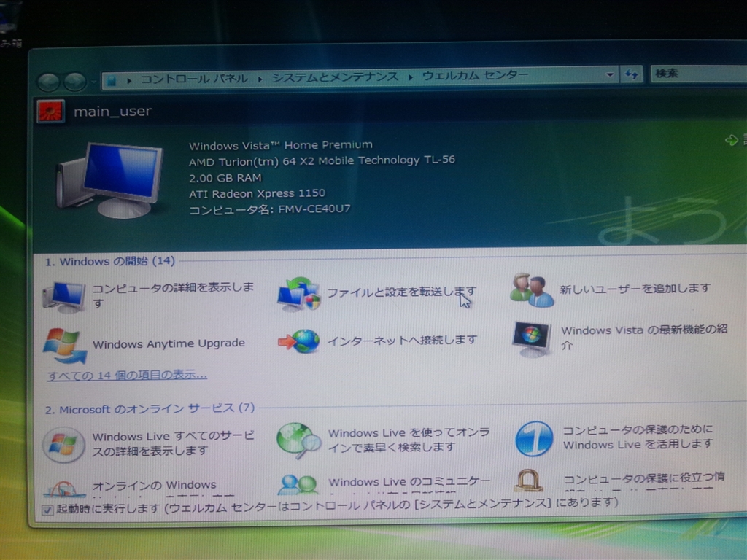Click the main_user name text

pyautogui.click(x=112, y=112)
